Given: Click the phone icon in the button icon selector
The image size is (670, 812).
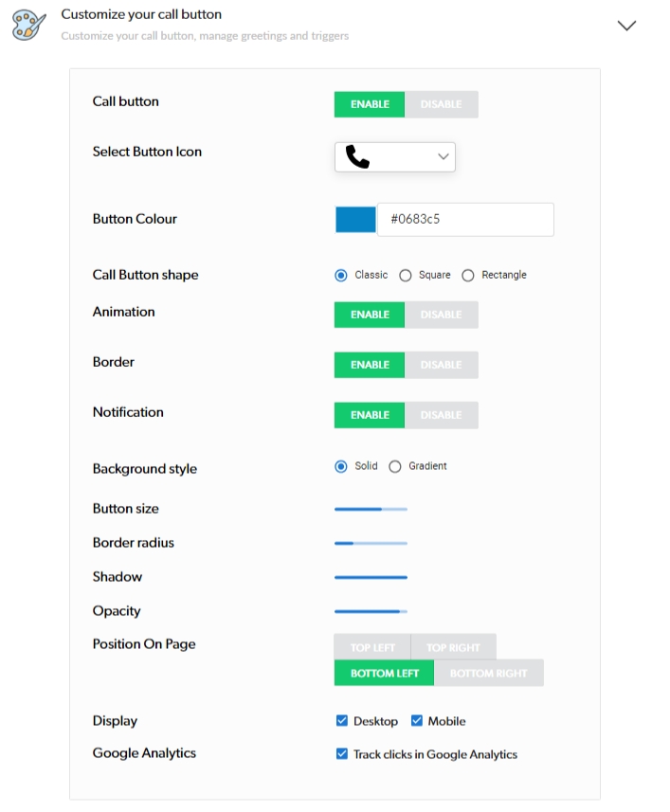Looking at the screenshot, I should pos(357,157).
